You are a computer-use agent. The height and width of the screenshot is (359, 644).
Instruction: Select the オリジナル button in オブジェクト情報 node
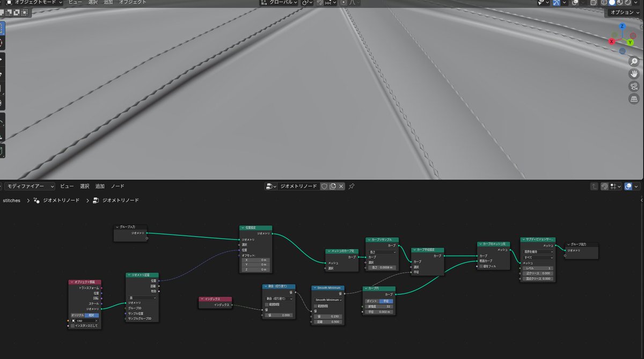pos(77,315)
